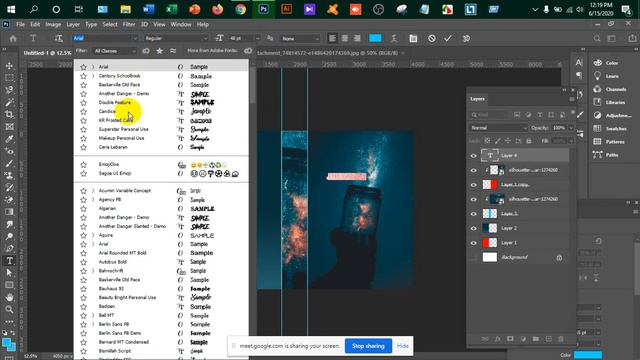The width and height of the screenshot is (640, 360).
Task: Expand the Agency FB font family
Action: click(x=93, y=200)
